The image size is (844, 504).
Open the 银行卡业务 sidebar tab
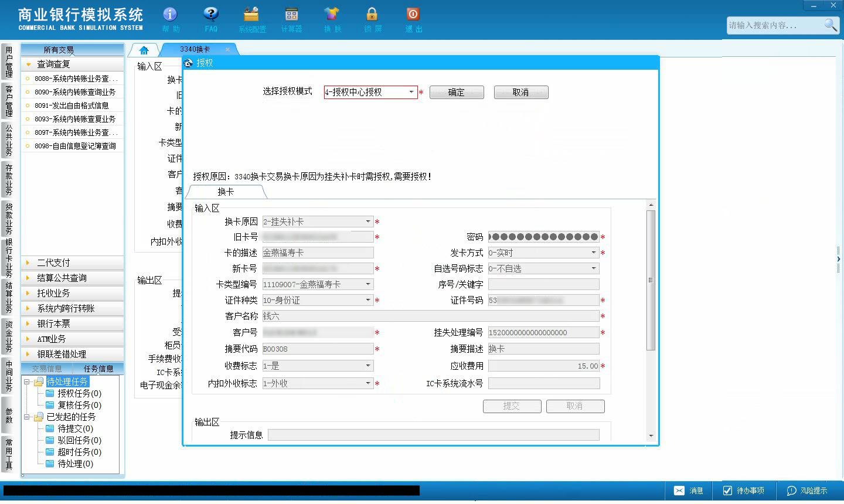point(8,258)
